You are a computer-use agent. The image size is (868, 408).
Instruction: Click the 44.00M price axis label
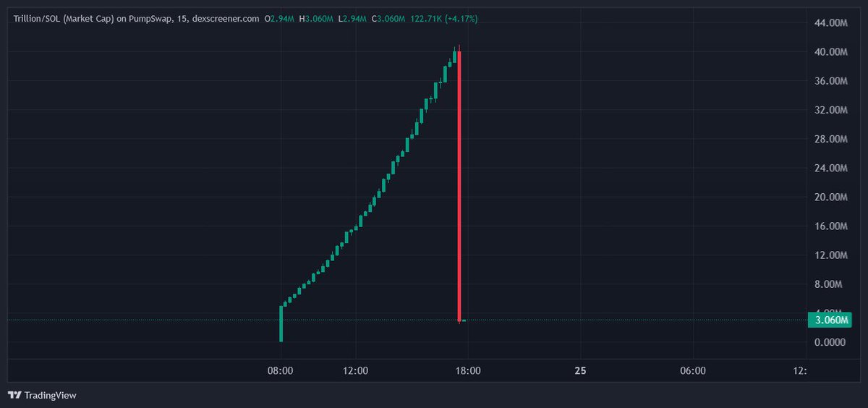(830, 23)
